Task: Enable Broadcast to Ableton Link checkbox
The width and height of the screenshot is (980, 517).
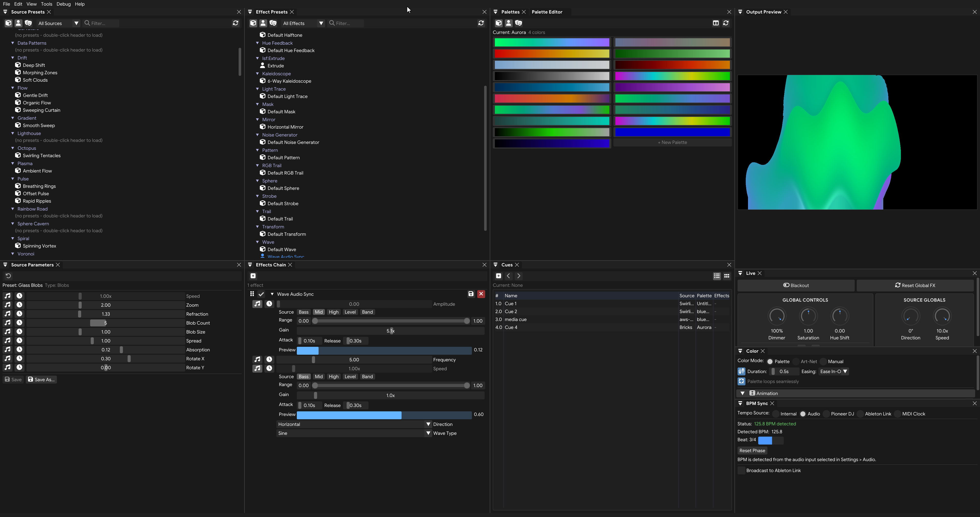Action: [x=741, y=471]
